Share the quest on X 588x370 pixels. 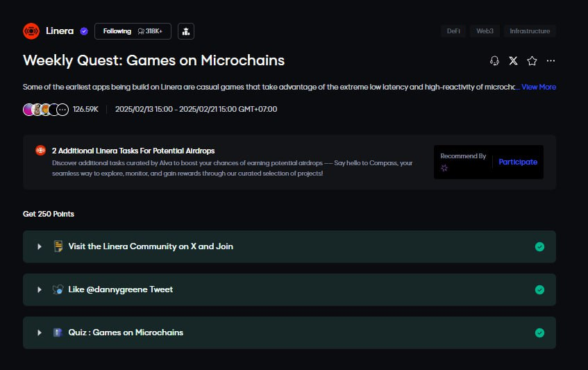click(x=514, y=60)
